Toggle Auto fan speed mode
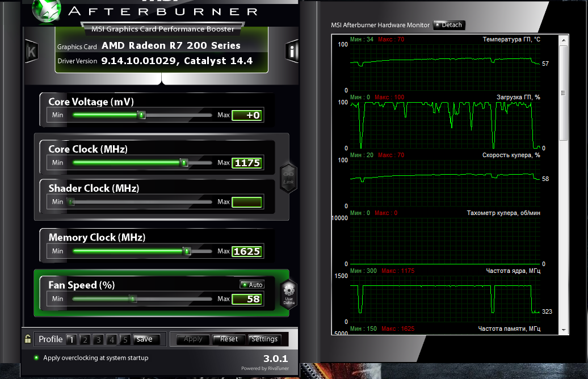588x379 pixels. click(252, 285)
